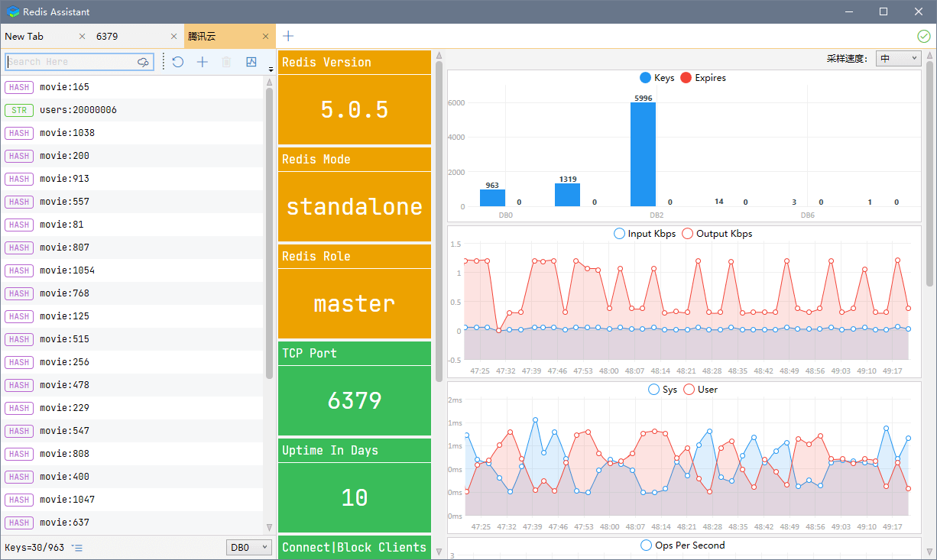Toggle the User legend series
The image size is (937, 560).
pos(701,390)
